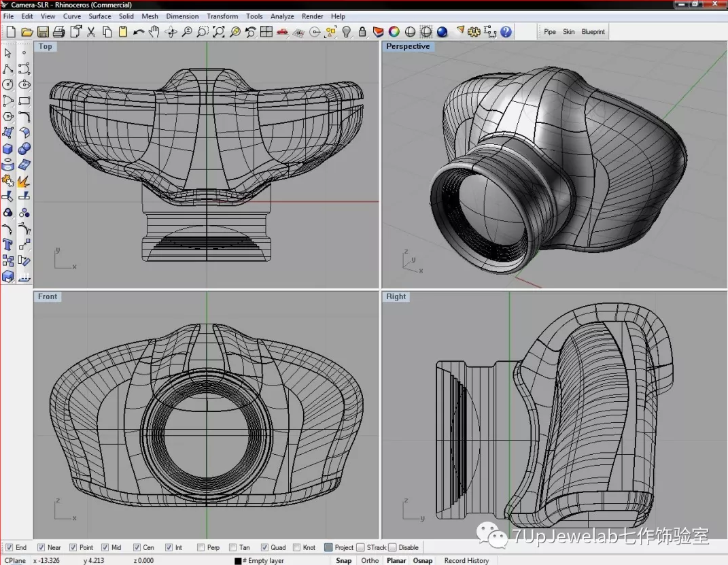Click the color wheel icon in toolbar
Image resolution: width=728 pixels, height=565 pixels.
(x=394, y=32)
